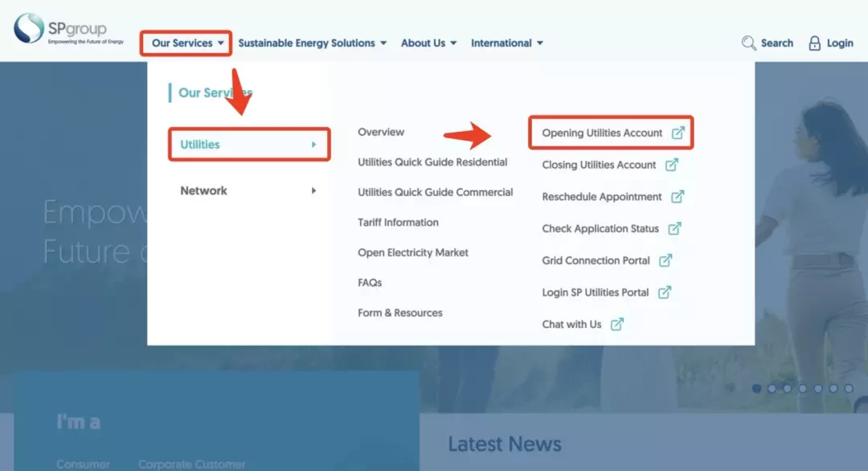Click external link icon beside Chat with Us
868x471 pixels.
click(x=616, y=324)
